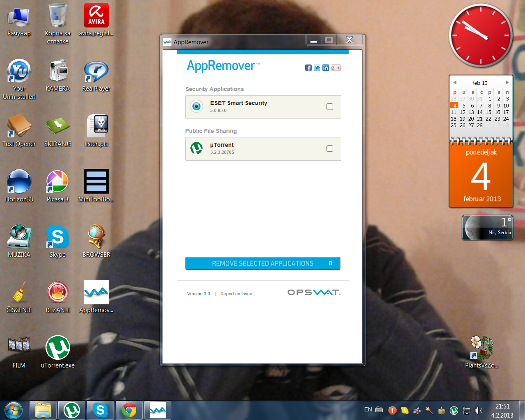Select day 28 in calendar gadget
The width and height of the screenshot is (525, 420).
pyautogui.click(x=480, y=125)
